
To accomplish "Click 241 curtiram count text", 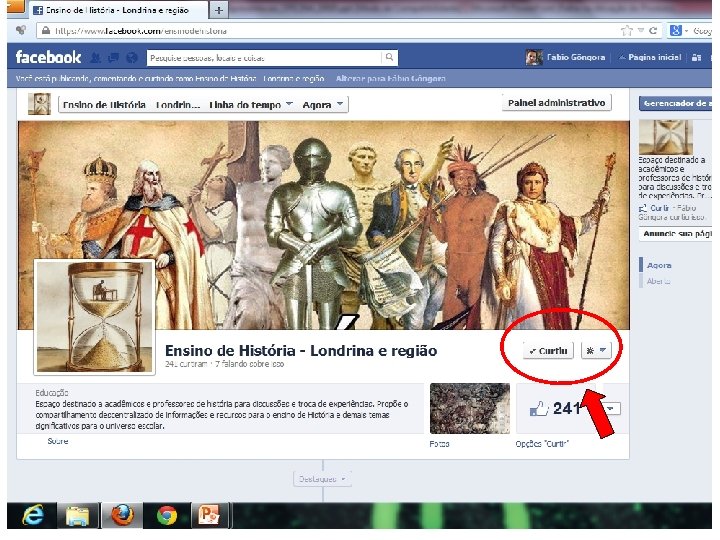I will click(186, 364).
